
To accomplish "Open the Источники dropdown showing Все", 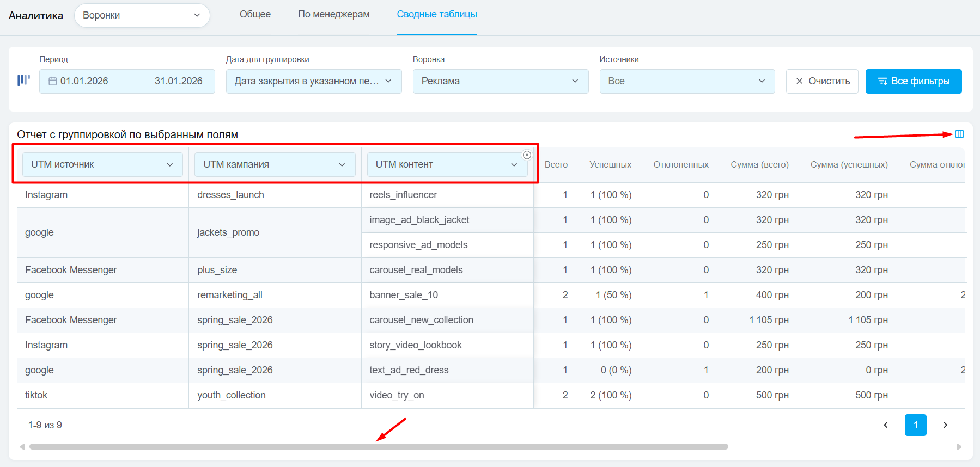I will [x=686, y=81].
